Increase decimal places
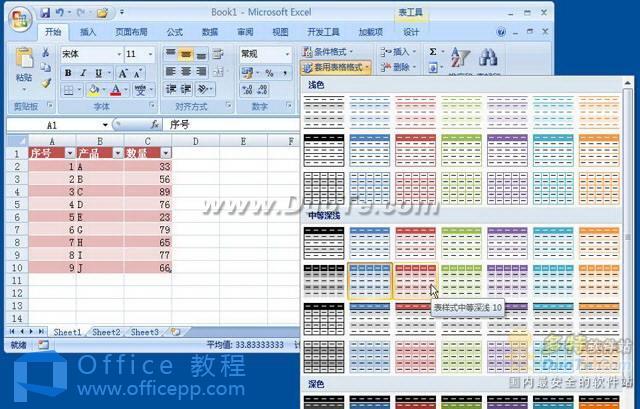 [x=247, y=90]
